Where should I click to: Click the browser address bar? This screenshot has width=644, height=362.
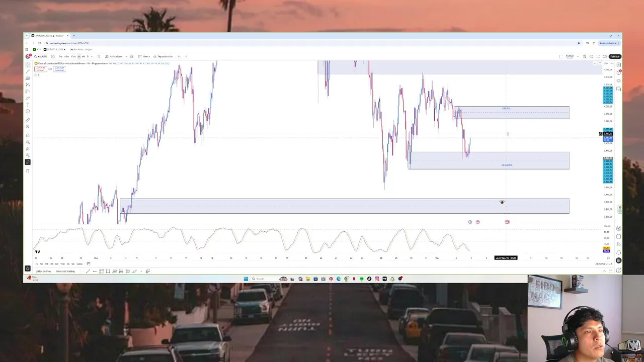pyautogui.click(x=312, y=43)
